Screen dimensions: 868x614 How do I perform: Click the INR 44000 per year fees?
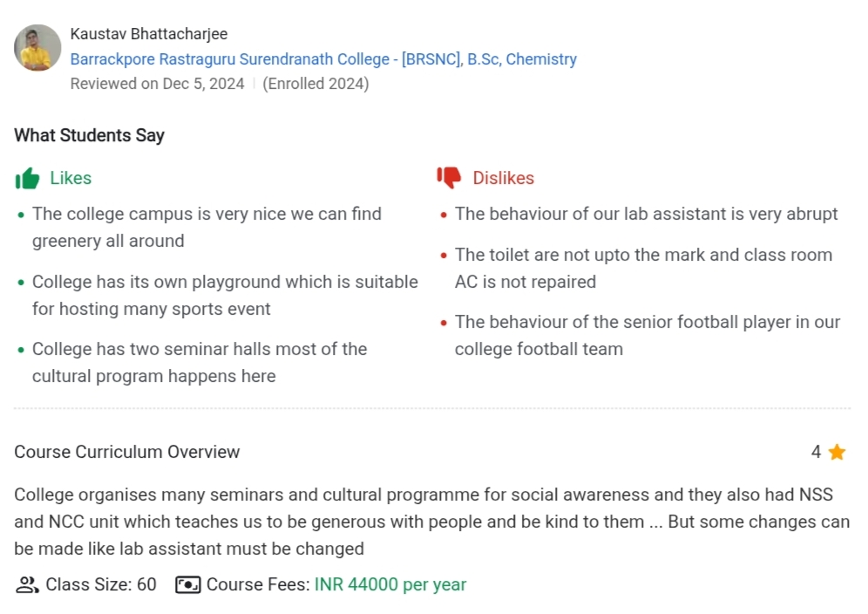(390, 584)
